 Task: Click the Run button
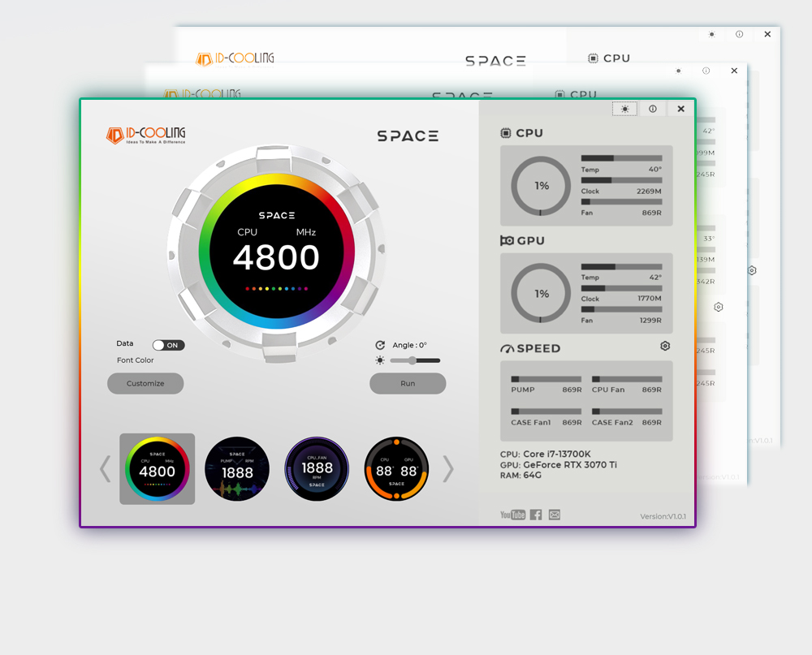pyautogui.click(x=408, y=384)
